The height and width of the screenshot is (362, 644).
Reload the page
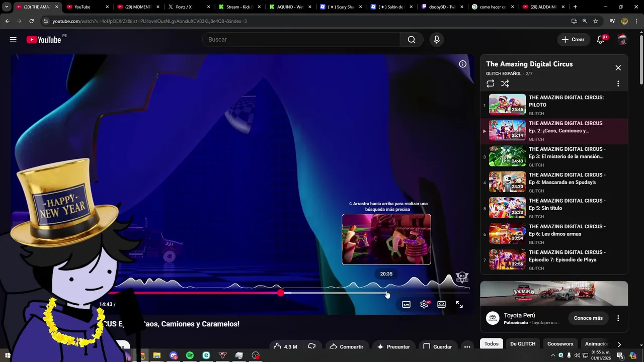[31, 21]
